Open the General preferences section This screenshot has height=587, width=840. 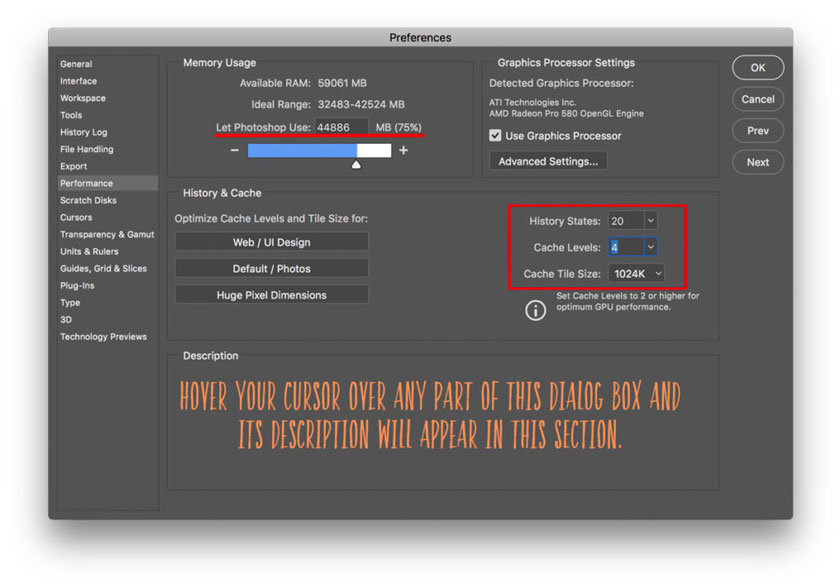(76, 64)
